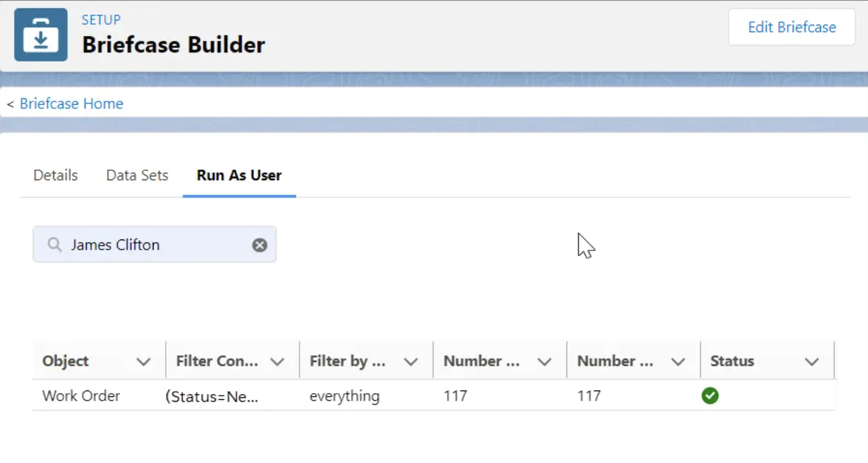Click the Object column header
Viewport: 868px width, 463px height.
pos(66,361)
